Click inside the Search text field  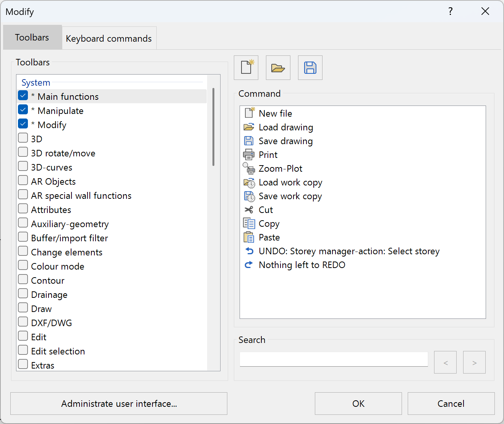click(333, 359)
